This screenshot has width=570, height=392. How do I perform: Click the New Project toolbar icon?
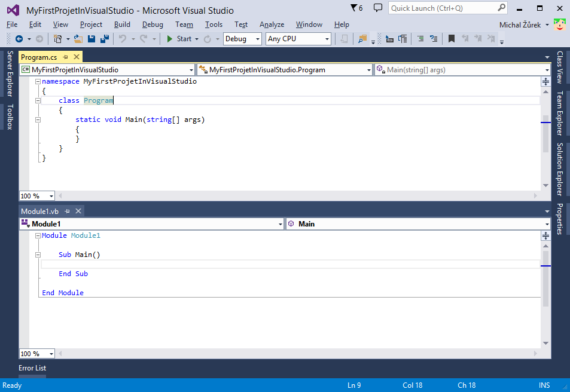tap(59, 38)
